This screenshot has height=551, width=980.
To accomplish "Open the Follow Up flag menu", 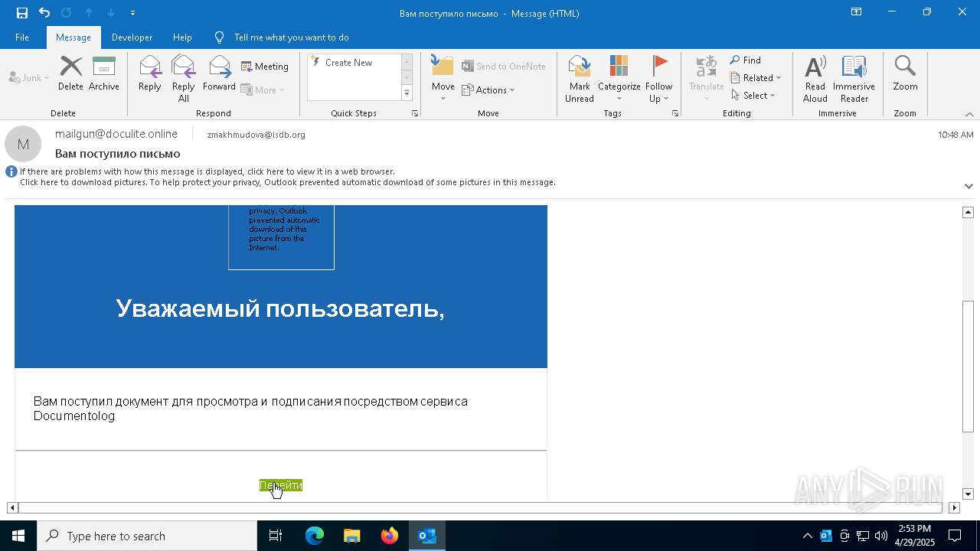I will pyautogui.click(x=658, y=79).
